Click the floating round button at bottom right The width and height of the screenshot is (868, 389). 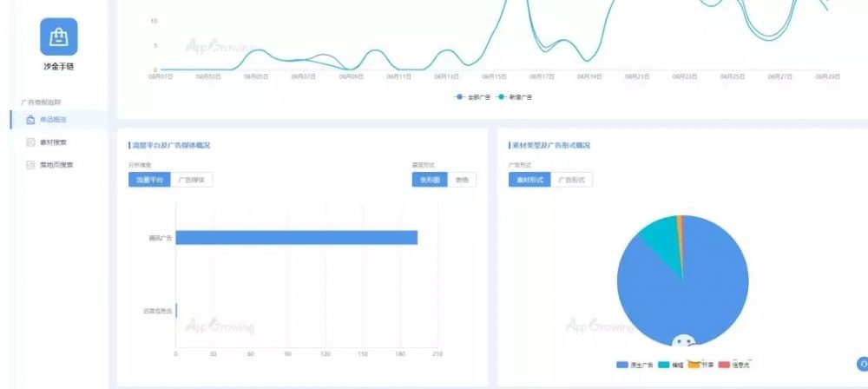click(x=862, y=365)
